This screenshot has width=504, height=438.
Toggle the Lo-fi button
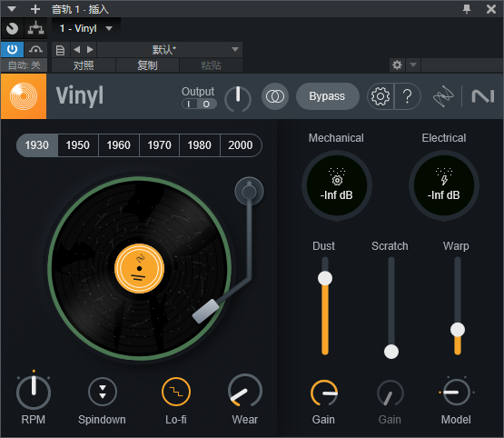click(176, 392)
